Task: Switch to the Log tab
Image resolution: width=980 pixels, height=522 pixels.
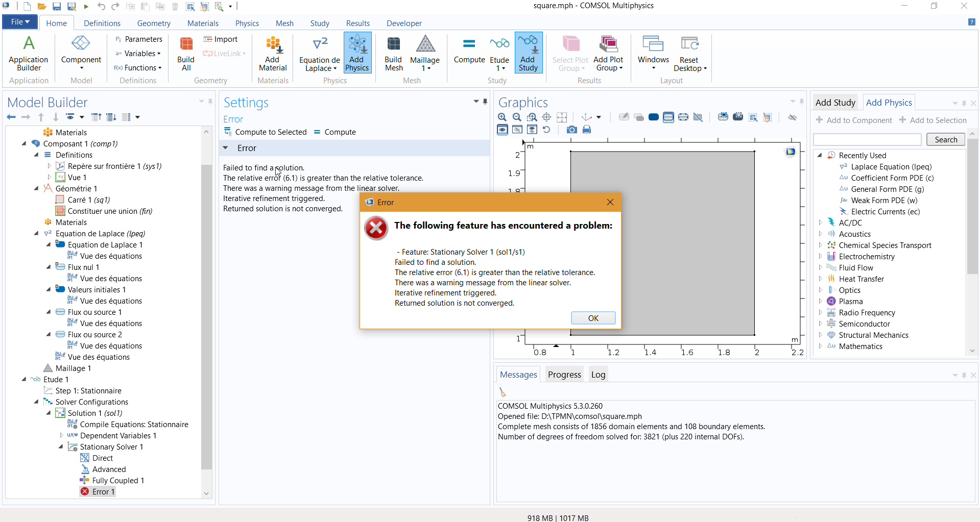Action: [x=598, y=375]
